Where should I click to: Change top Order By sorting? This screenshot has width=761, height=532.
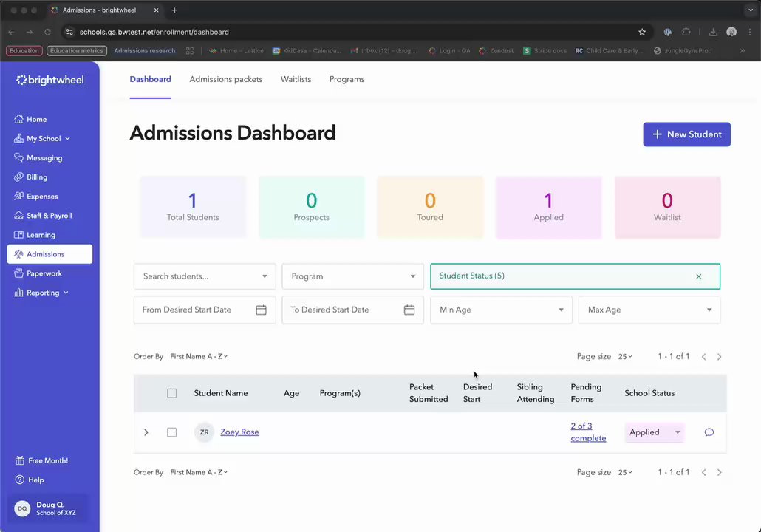point(199,356)
